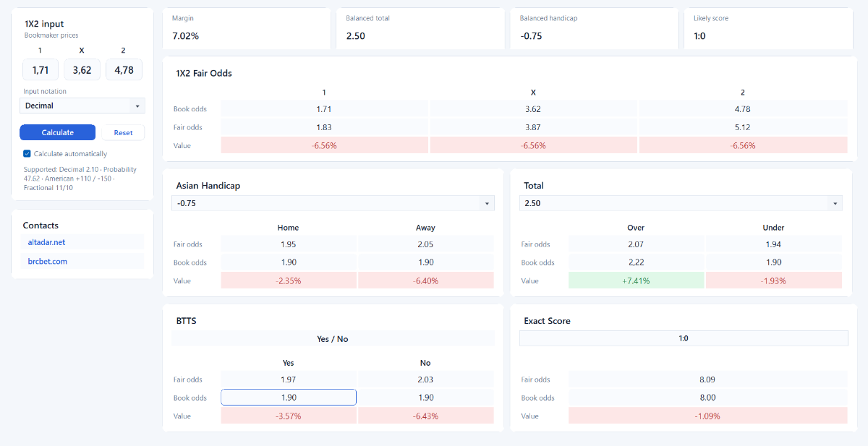The width and height of the screenshot is (868, 446).
Task: Open the brcbet.com contact link
Action: coord(48,261)
